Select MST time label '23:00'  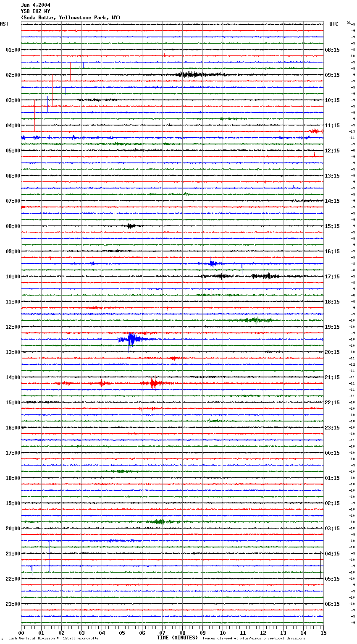click(13, 604)
